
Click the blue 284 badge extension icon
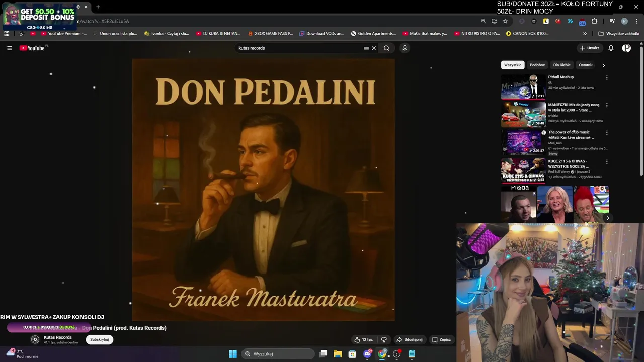[x=582, y=22]
